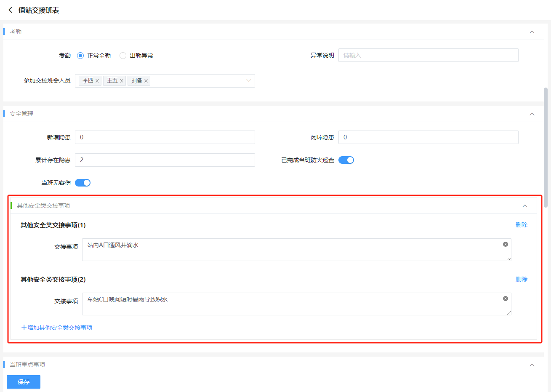Open 参加交接班会人员 dropdown
This screenshot has width=551, height=392.
click(248, 81)
